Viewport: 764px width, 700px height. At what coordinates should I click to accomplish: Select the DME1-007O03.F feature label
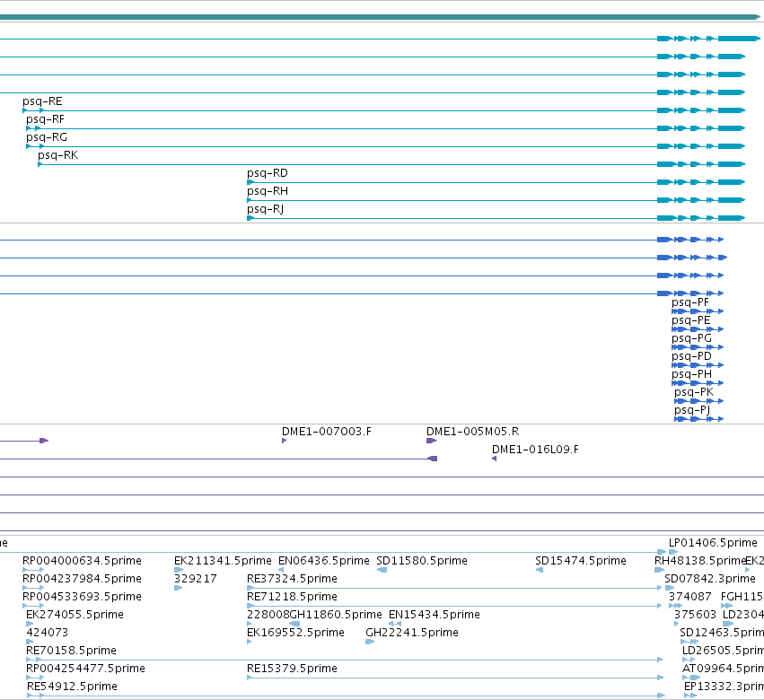pyautogui.click(x=327, y=432)
